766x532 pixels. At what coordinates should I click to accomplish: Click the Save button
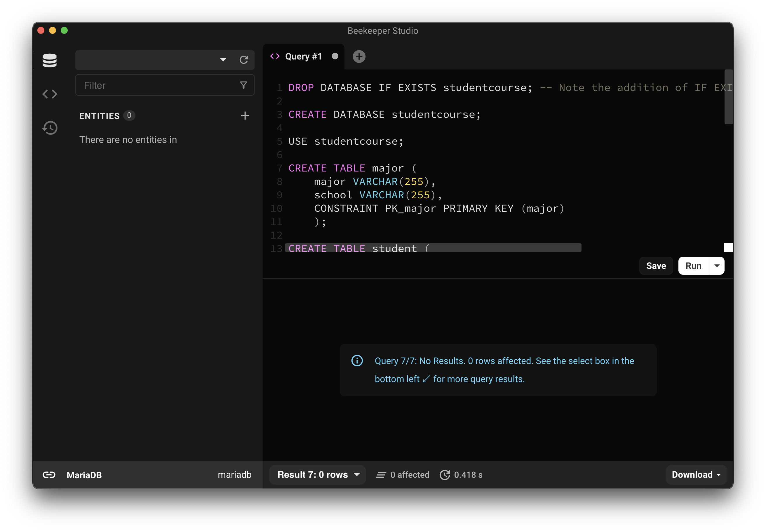coord(656,266)
